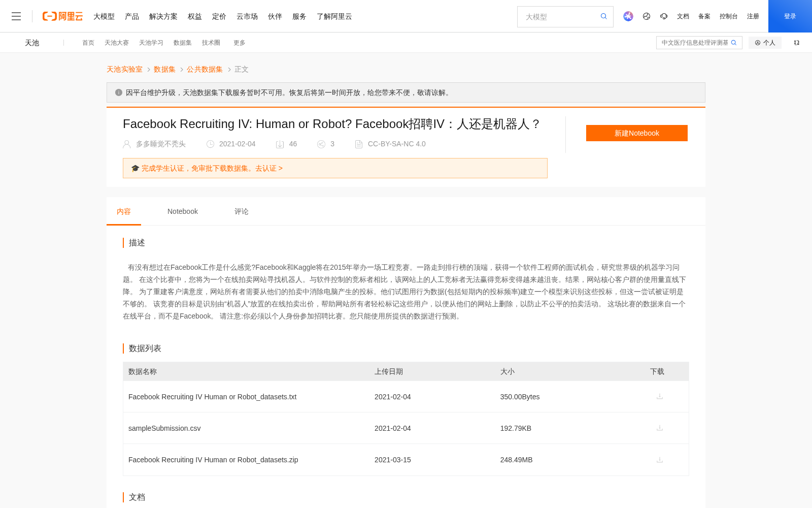Open 了解阿里云 menu
This screenshot has width=812, height=508.
click(334, 16)
